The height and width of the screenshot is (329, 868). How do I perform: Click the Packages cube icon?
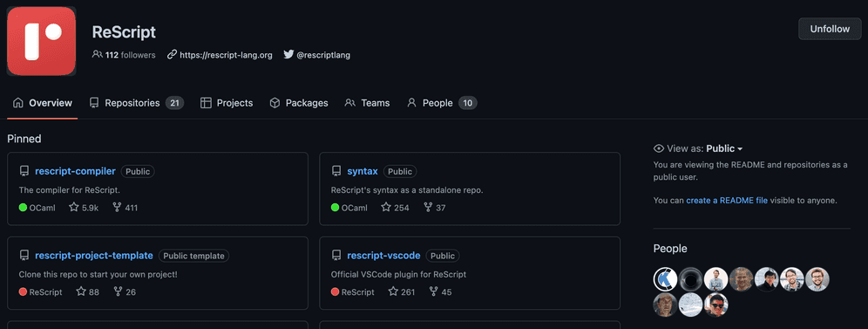pyautogui.click(x=275, y=103)
